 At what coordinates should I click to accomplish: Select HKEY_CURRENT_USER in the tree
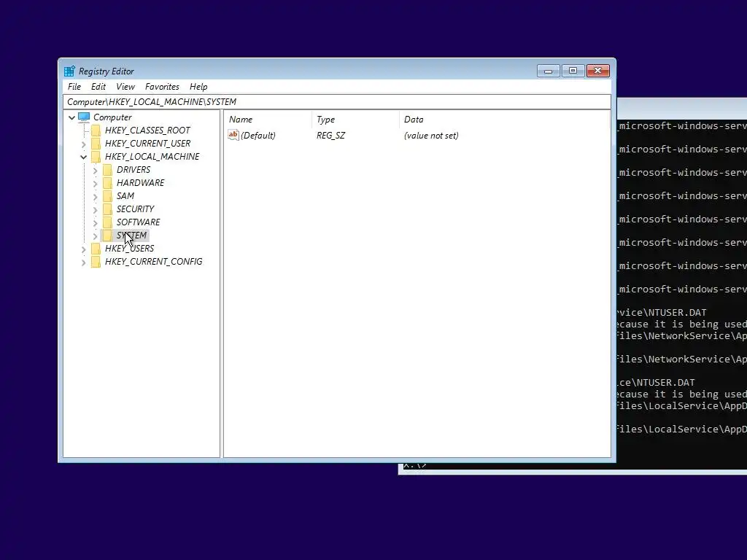(x=147, y=144)
